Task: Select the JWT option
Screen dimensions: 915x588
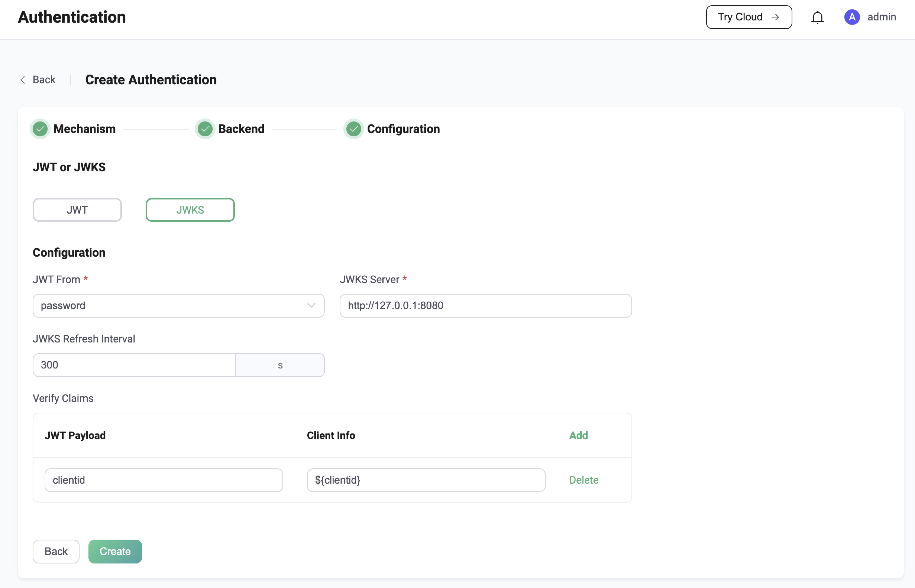Action: (x=77, y=210)
